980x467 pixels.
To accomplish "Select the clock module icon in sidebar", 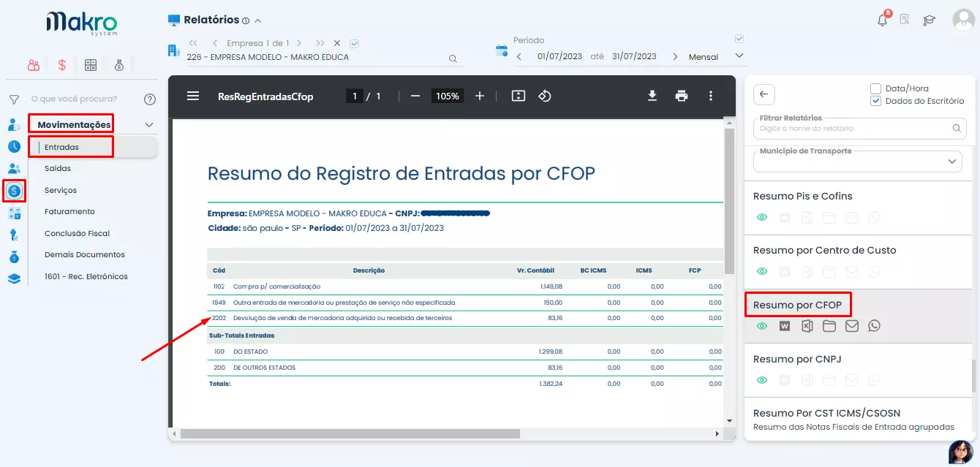I will (15, 146).
